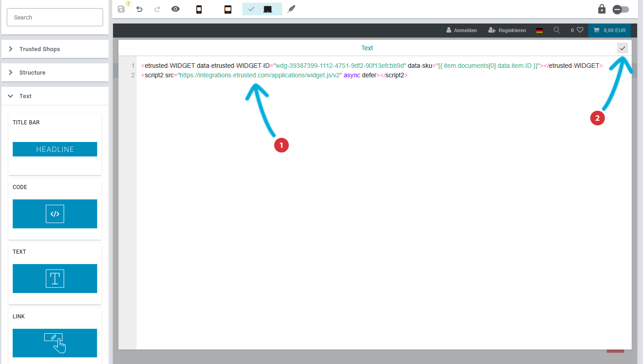This screenshot has width=643, height=364.
Task: Click the Registrieren link
Action: point(507,30)
